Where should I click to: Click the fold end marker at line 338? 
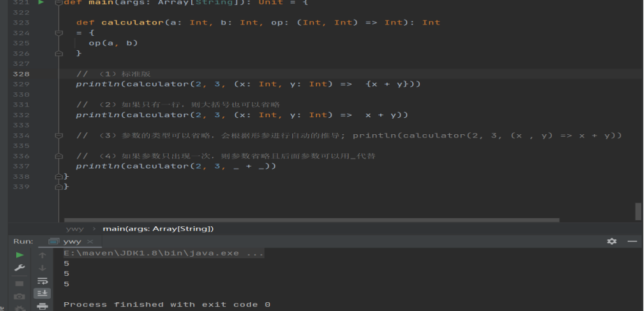tap(59, 176)
